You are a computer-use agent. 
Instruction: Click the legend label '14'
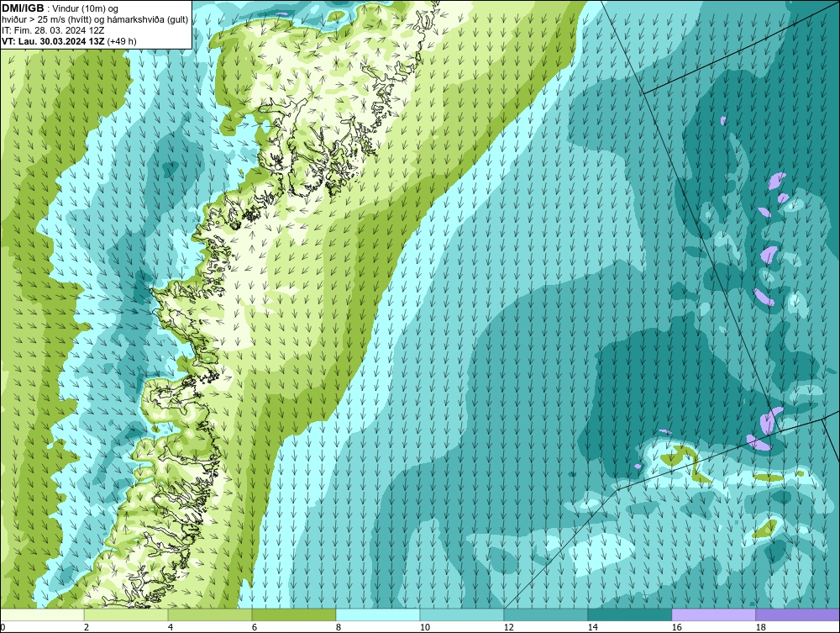point(592,627)
